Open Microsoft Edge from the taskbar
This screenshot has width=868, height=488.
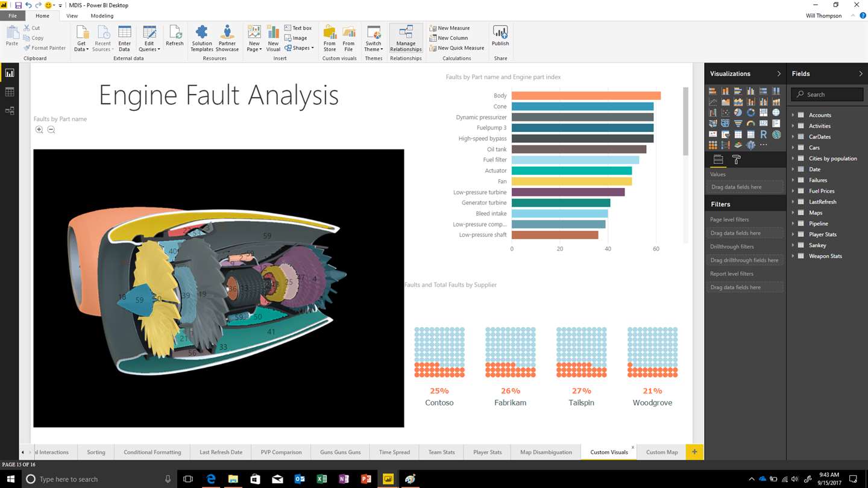pyautogui.click(x=211, y=479)
